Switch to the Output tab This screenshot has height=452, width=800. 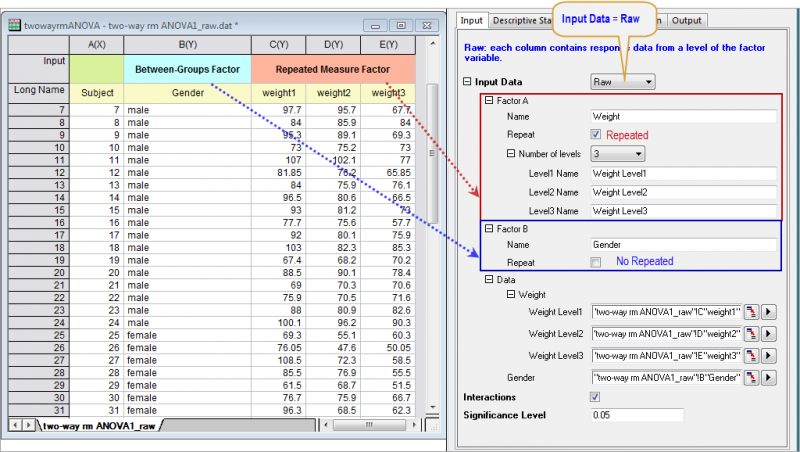coord(686,20)
